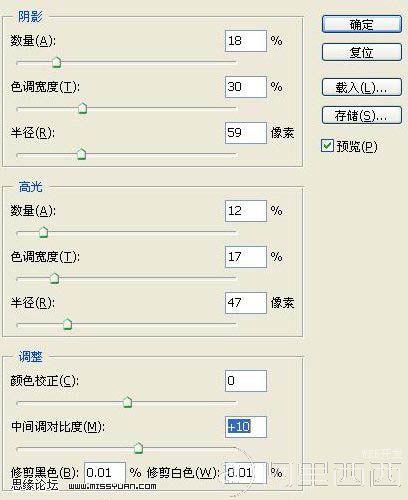Viewport: 408px width, 500px height.
Task: Click the 高光 数量 slider handle
Action: pyautogui.click(x=44, y=232)
